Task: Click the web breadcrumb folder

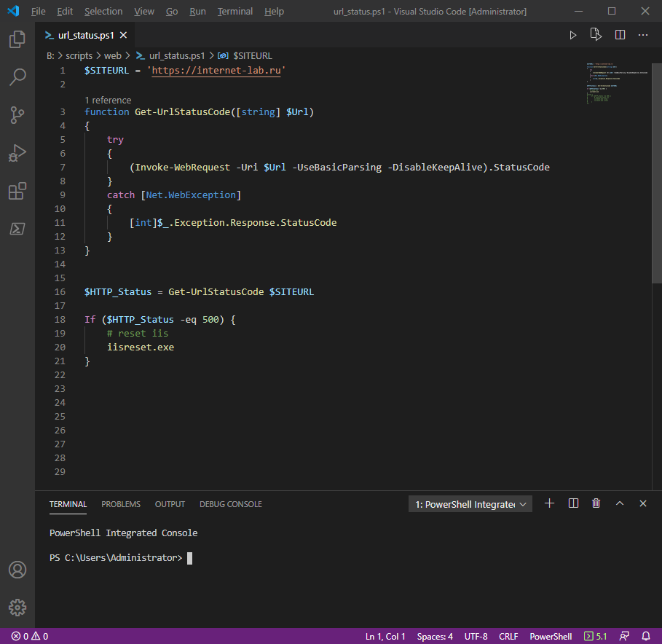Action: tap(113, 56)
